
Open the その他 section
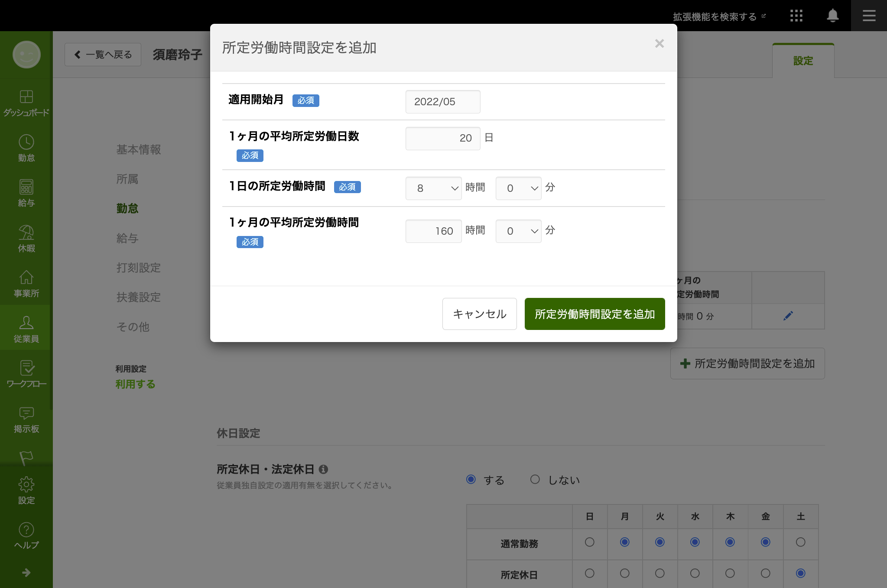point(133,326)
